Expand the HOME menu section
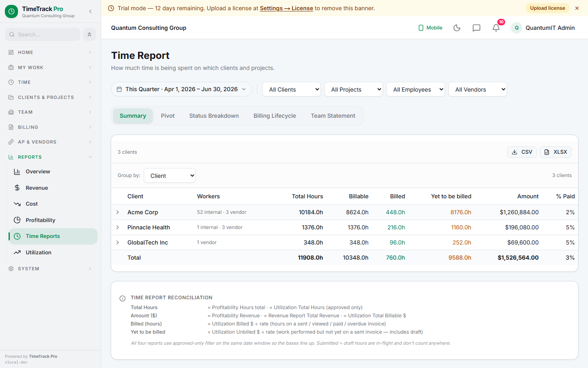 [50, 52]
